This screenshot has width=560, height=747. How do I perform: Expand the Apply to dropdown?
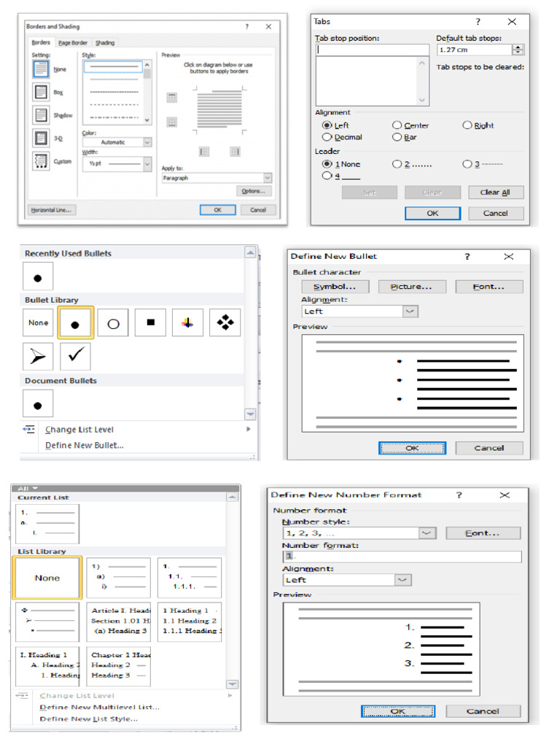point(217,177)
